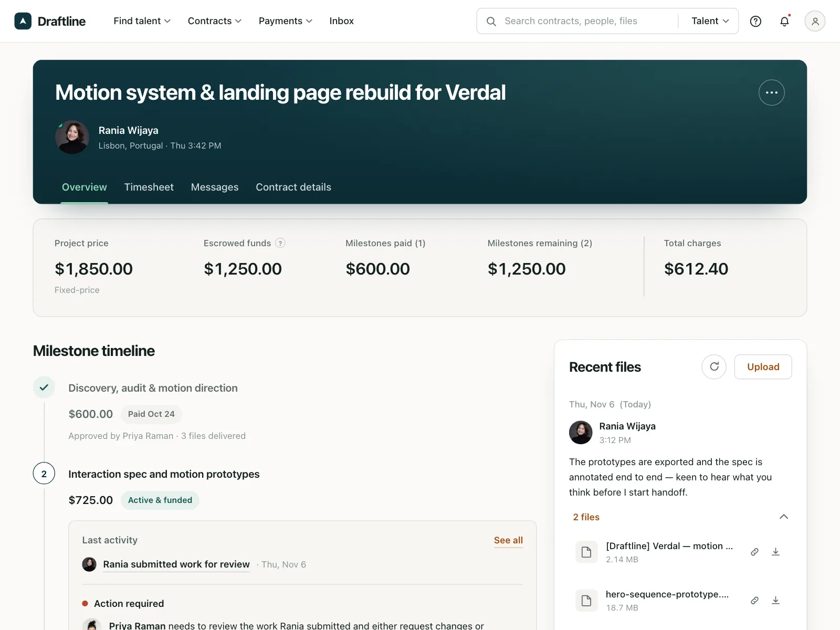Viewport: 840px width, 630px height.
Task: Click the 3:12 PM timestamp
Action: pyautogui.click(x=615, y=440)
